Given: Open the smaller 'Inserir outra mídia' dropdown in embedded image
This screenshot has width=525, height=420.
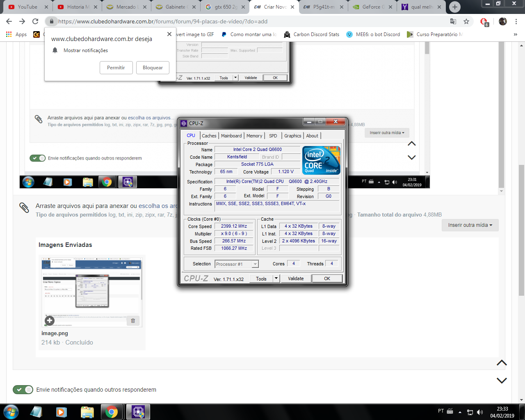Looking at the screenshot, I should pyautogui.click(x=387, y=132).
